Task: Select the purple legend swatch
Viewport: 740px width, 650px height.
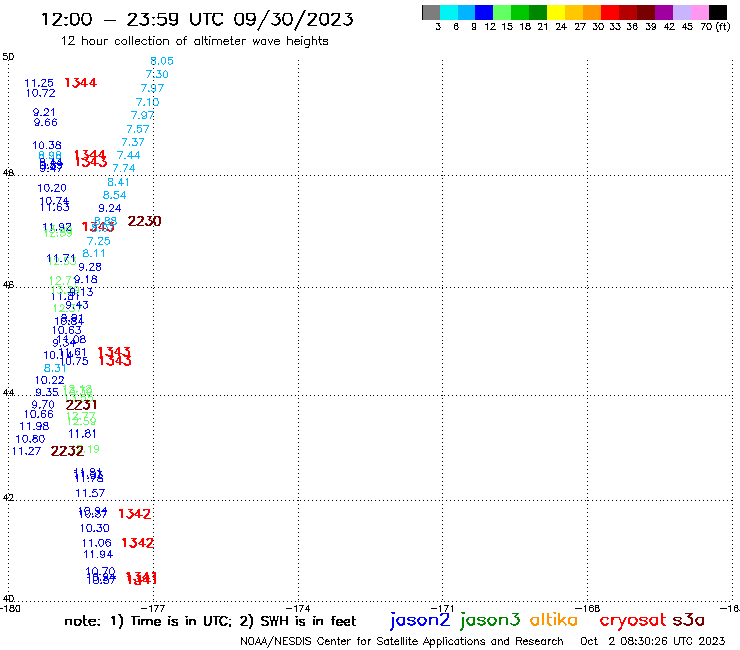Action: click(662, 12)
